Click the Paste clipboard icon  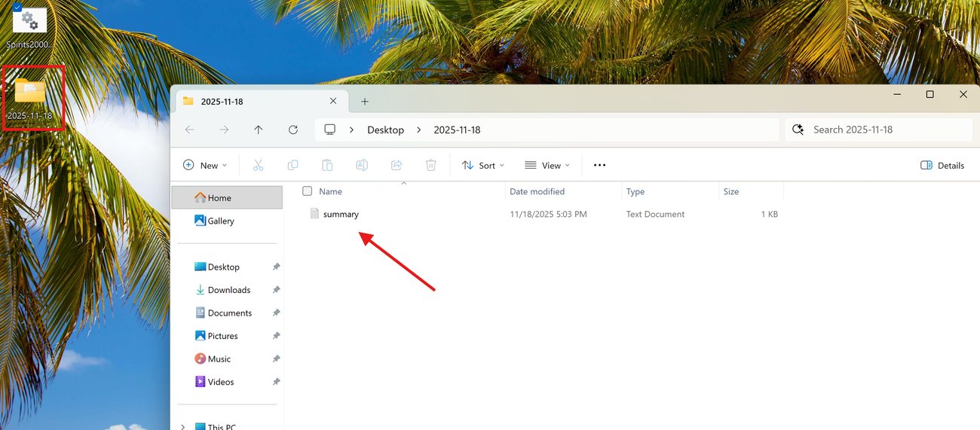click(x=327, y=165)
